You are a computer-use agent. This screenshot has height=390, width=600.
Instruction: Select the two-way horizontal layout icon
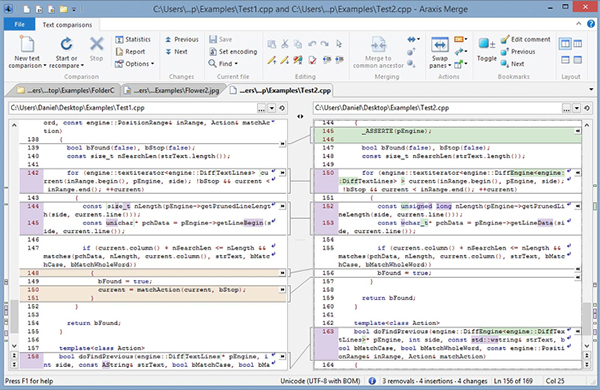click(x=565, y=60)
